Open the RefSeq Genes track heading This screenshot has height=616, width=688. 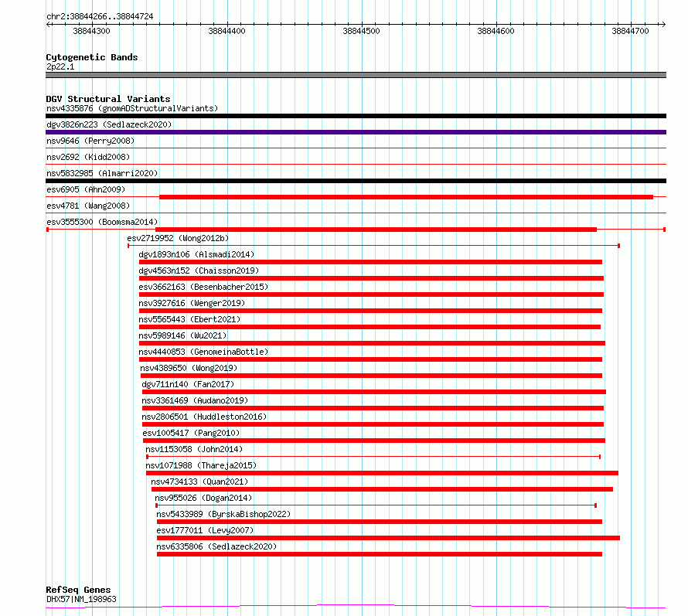pos(78,590)
